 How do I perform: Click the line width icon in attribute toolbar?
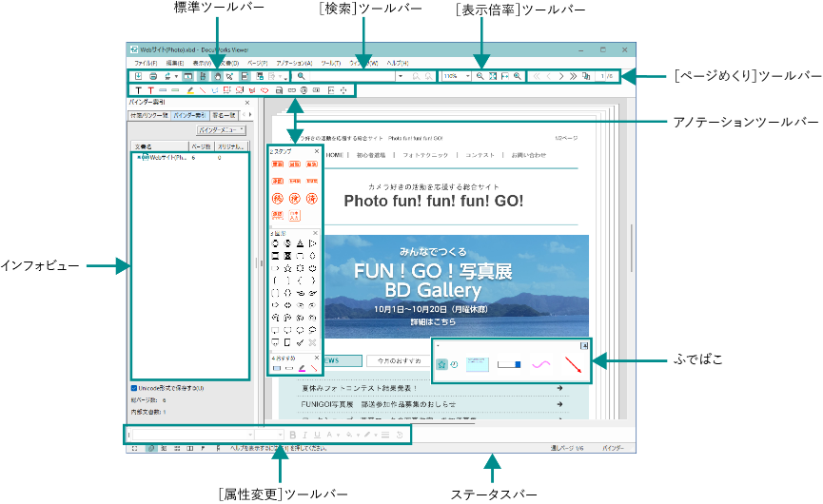pos(385,435)
